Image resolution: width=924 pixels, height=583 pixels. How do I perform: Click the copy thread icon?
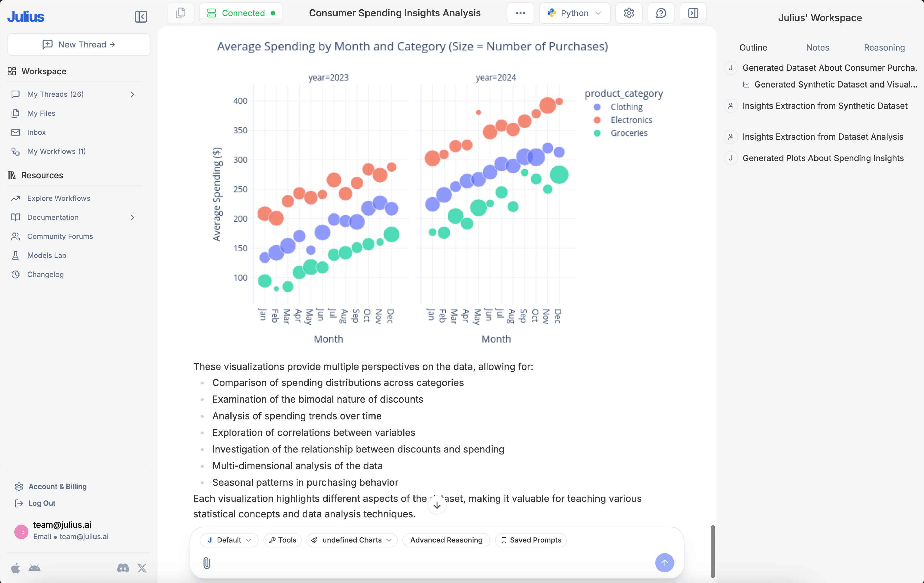tap(180, 13)
